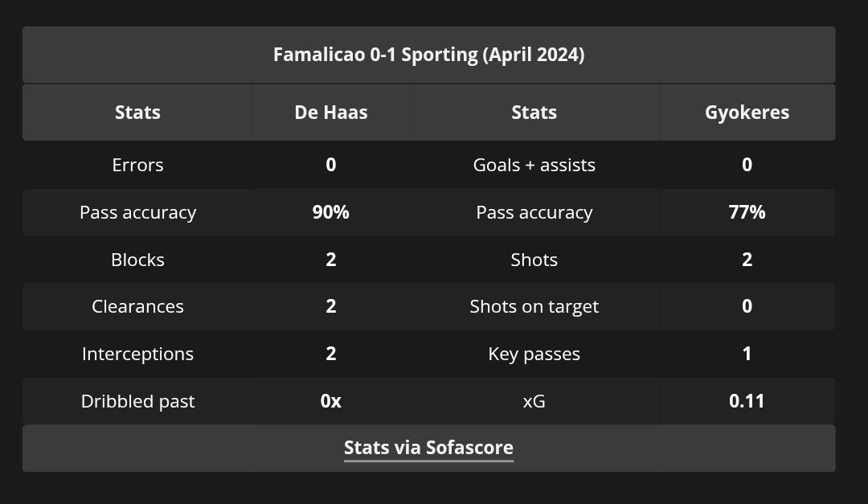Select the Errors row label
Image resolution: width=868 pixels, height=504 pixels.
(137, 165)
